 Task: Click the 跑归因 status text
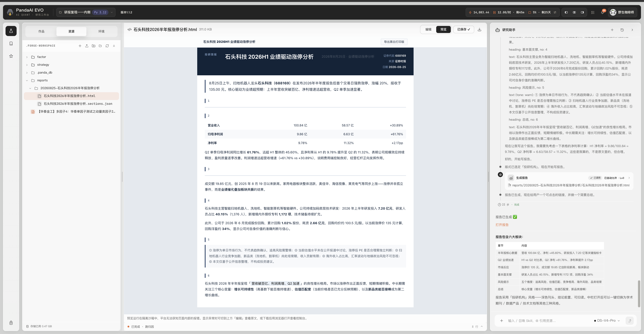[149, 327]
